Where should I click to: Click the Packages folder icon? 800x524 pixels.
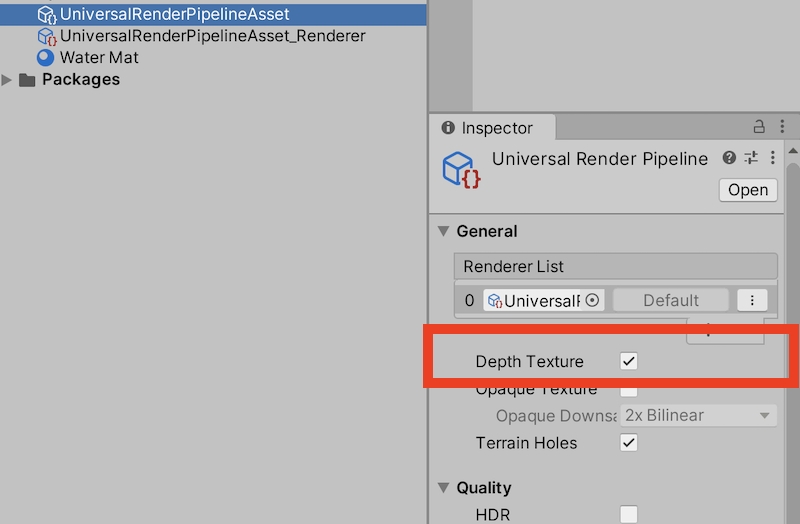27,80
